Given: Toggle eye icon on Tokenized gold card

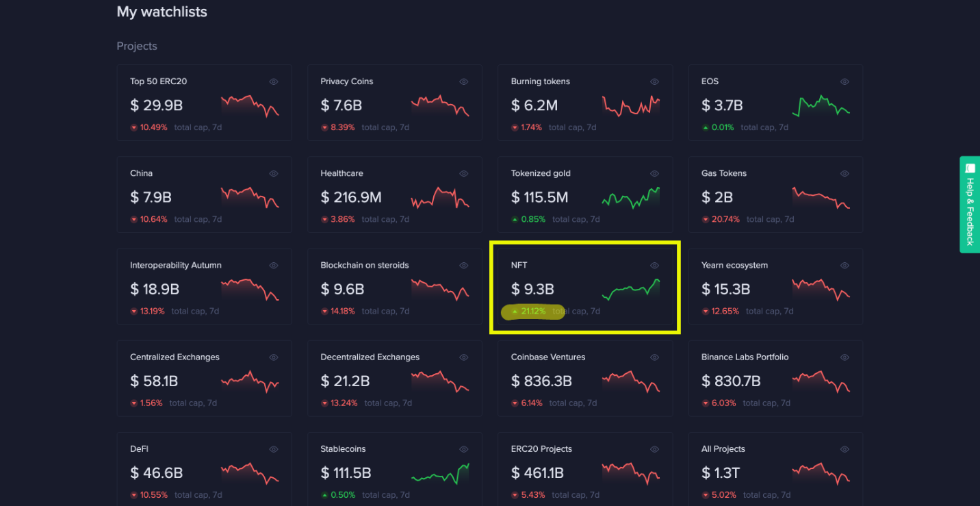Looking at the screenshot, I should [654, 174].
